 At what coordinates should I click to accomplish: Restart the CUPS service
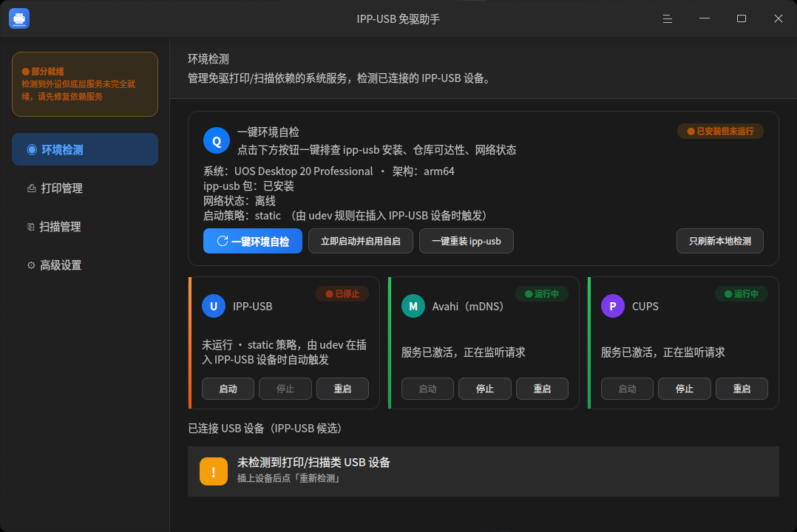(742, 389)
